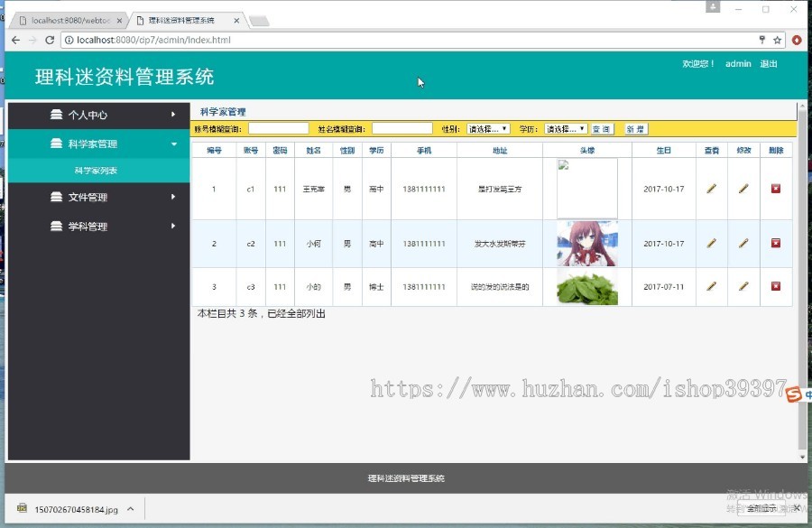Click 新增 add button
This screenshot has width=812, height=528.
(636, 129)
